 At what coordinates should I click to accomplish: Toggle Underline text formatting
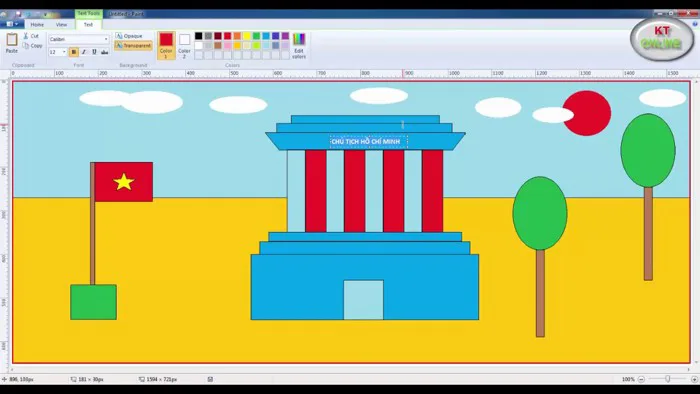(x=94, y=52)
